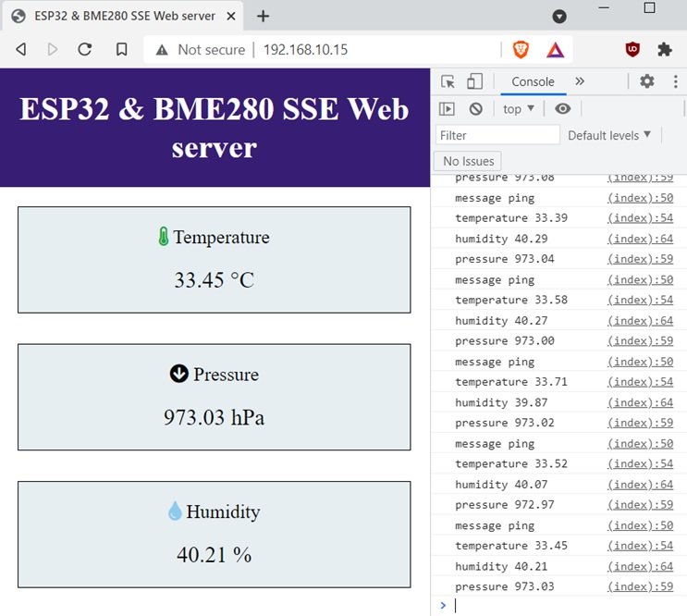Select console log line 'temperature 33.71'

coord(511,382)
